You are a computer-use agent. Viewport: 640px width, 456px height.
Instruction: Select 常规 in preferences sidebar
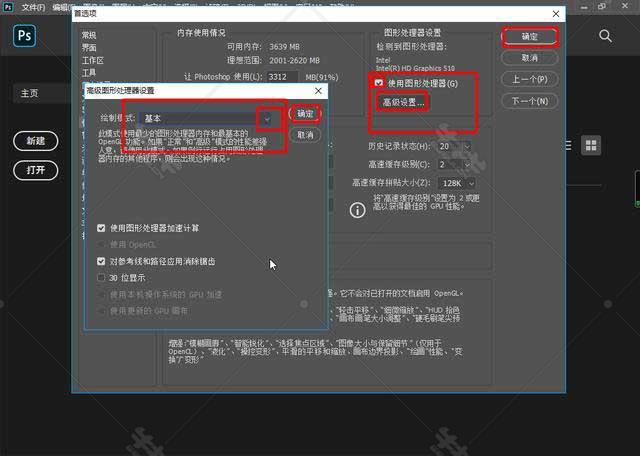(x=89, y=35)
